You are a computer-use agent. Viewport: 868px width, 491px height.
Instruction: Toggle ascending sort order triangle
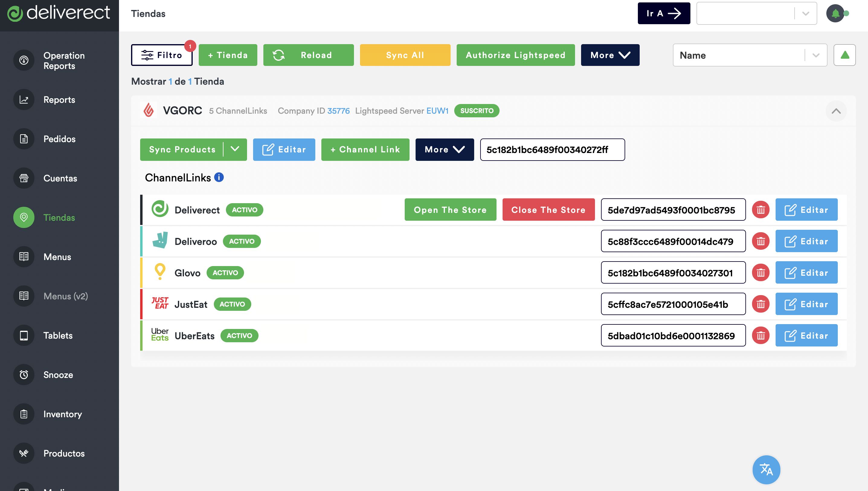844,55
